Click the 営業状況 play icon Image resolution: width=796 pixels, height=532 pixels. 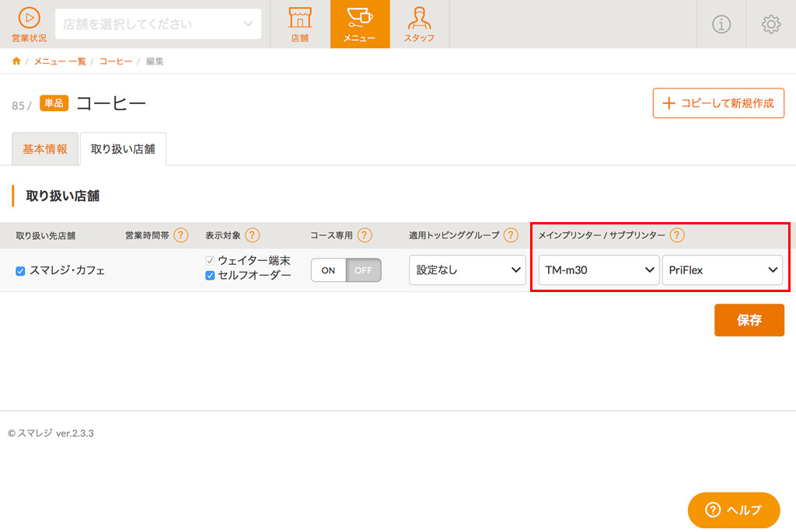pos(29,19)
